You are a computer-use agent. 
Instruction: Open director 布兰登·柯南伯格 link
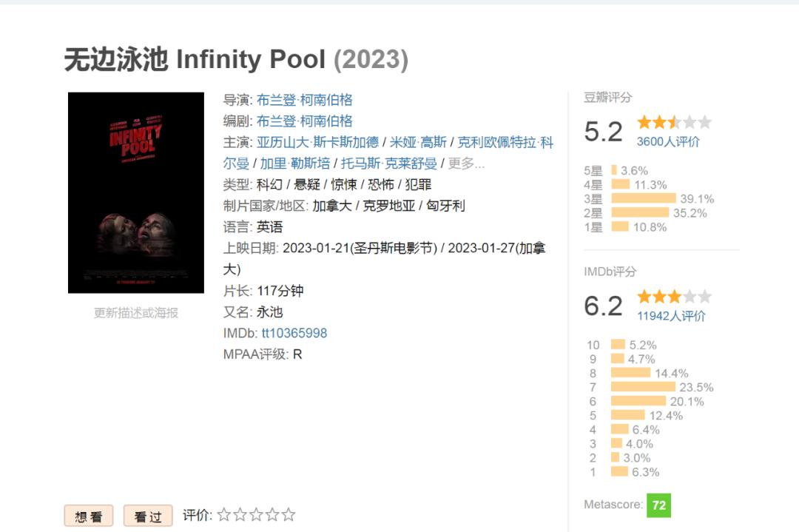(305, 100)
